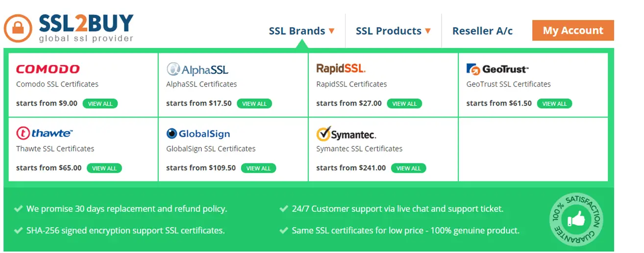Click the 'Symantec SSL Certificates' text
The height and width of the screenshot is (253, 644).
tap(359, 149)
